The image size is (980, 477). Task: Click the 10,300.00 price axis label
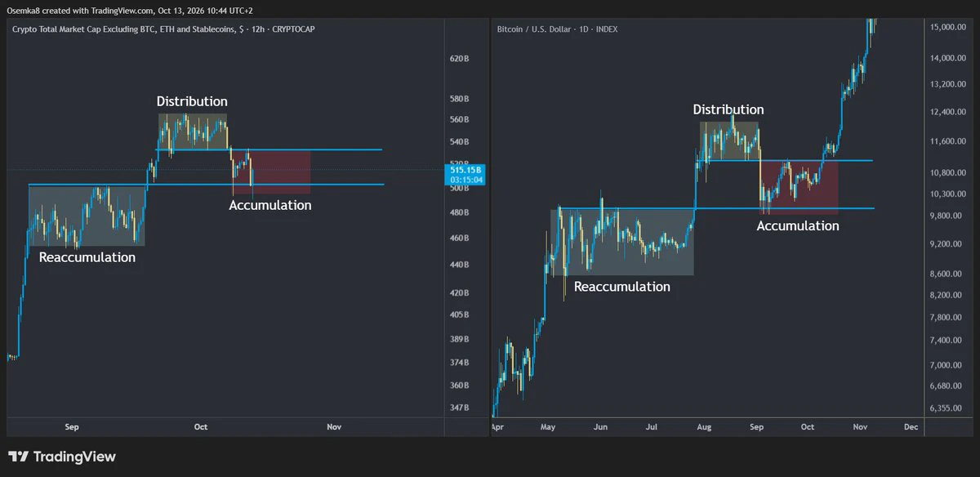coord(948,194)
